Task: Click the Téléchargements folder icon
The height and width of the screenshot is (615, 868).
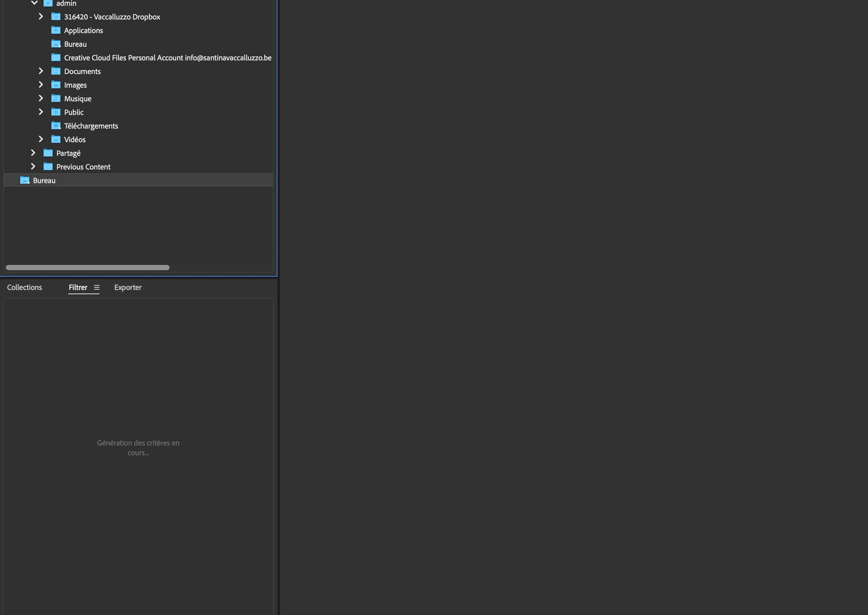Action: coord(56,126)
